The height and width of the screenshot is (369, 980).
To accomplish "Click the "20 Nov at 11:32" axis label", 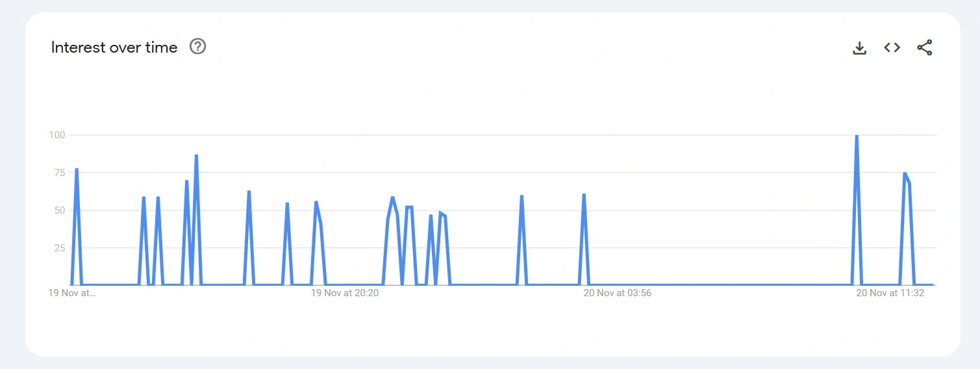I will coord(890,293).
